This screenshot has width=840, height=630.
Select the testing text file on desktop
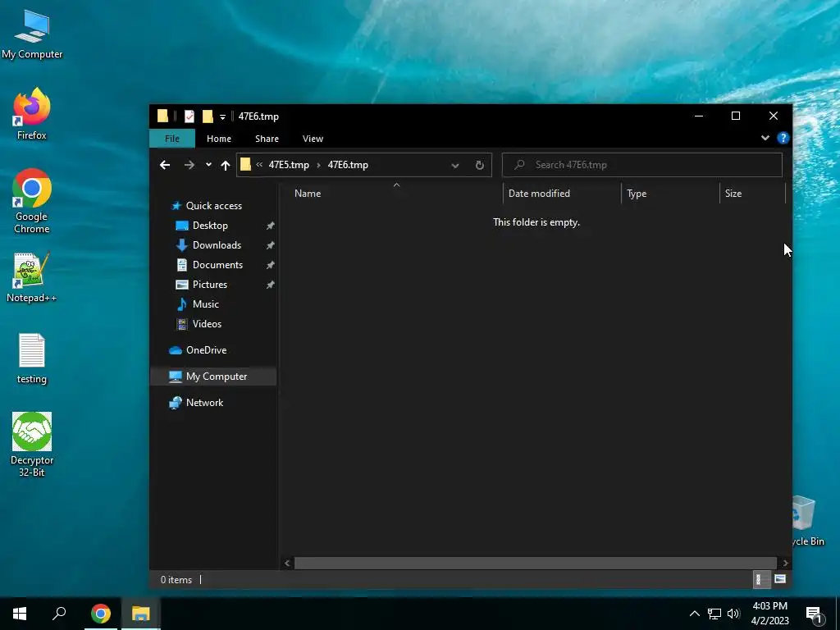tap(32, 359)
